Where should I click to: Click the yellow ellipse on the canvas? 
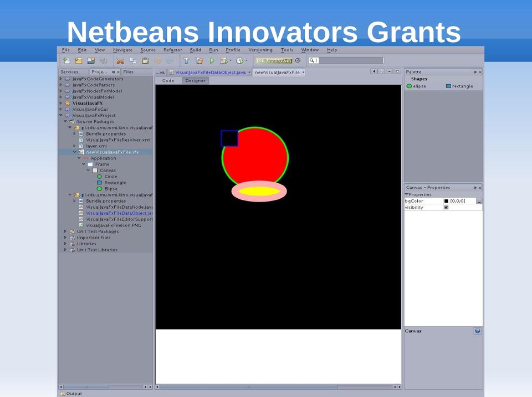pos(259,192)
